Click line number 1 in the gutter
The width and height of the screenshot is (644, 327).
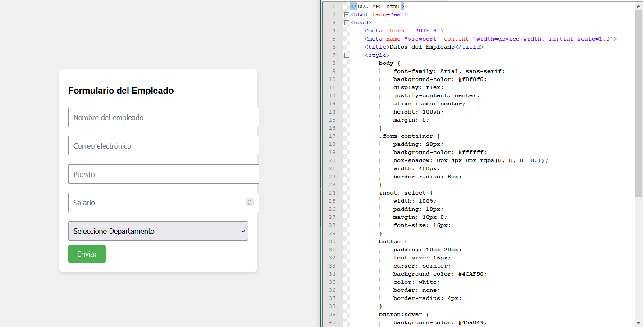point(333,6)
